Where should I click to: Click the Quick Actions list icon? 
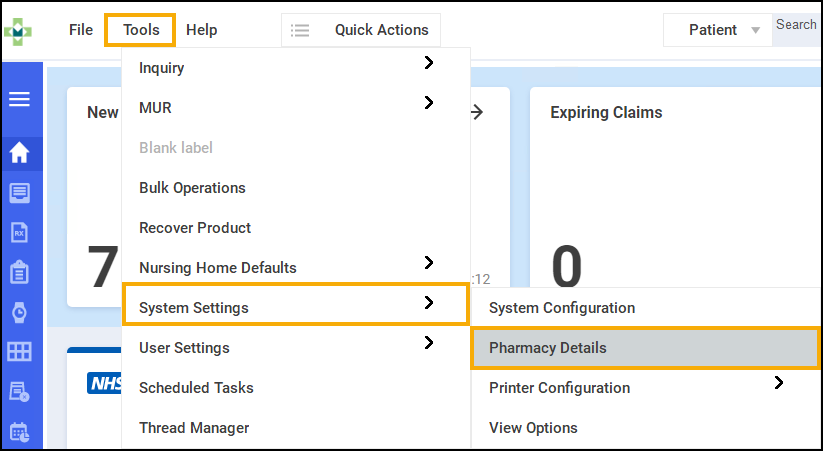click(299, 30)
